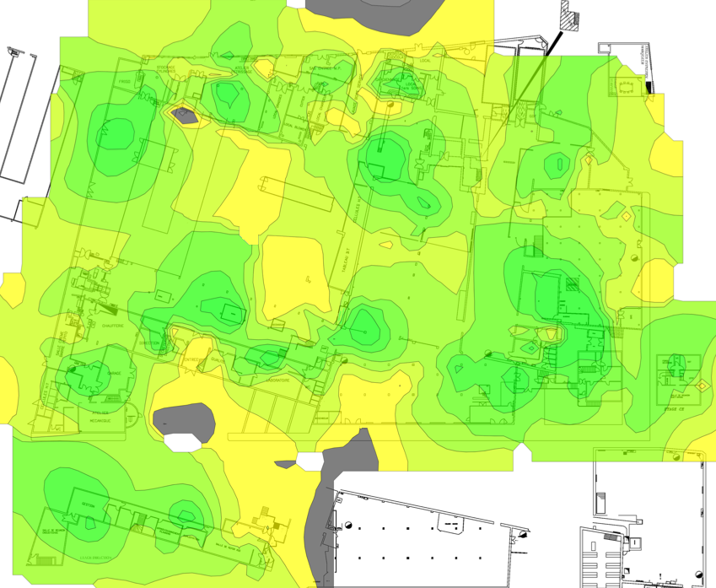Select the STOCKAGE CYLINDRES label
Screen dimensions: 716x588
164,69
